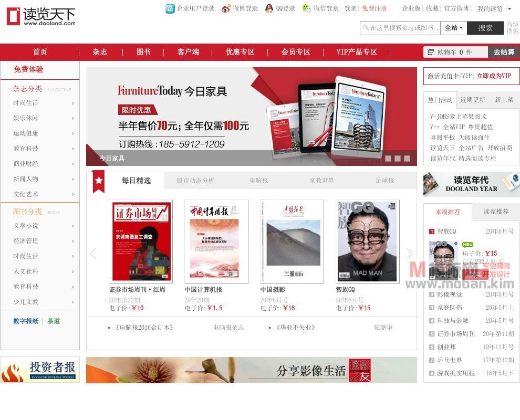Click the enterprise user login icon
Viewport: 520px width, 420px height.
click(x=170, y=8)
